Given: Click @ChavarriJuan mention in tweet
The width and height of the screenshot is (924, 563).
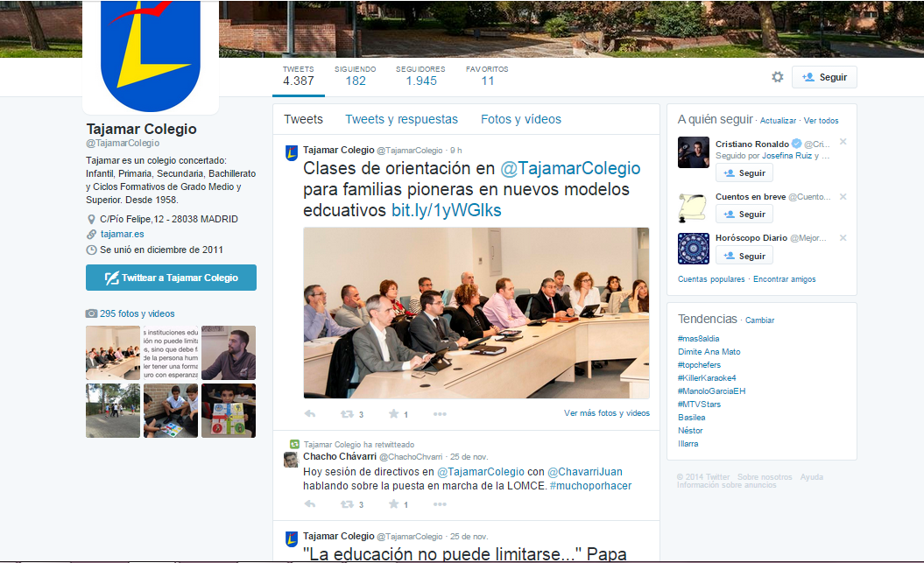Looking at the screenshot, I should 584,472.
